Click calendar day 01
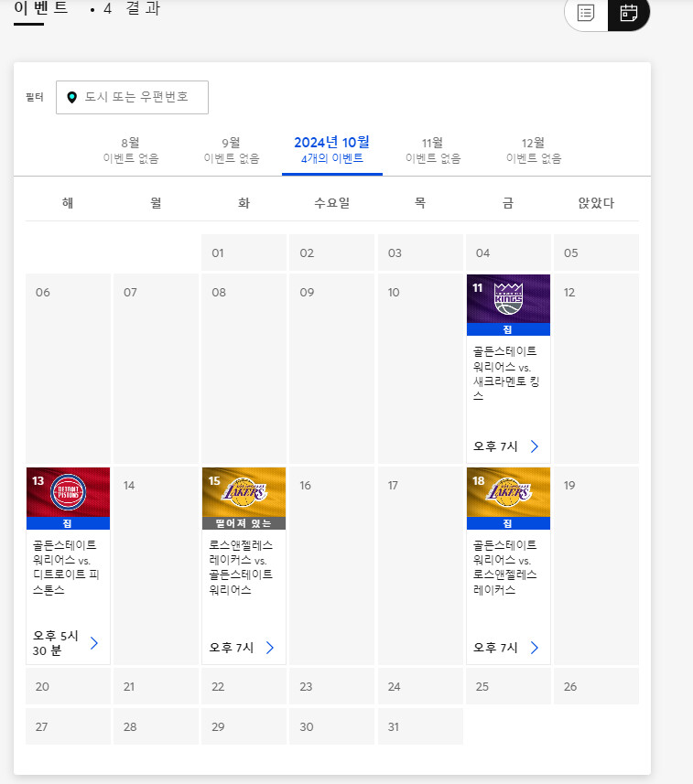 tap(244, 252)
